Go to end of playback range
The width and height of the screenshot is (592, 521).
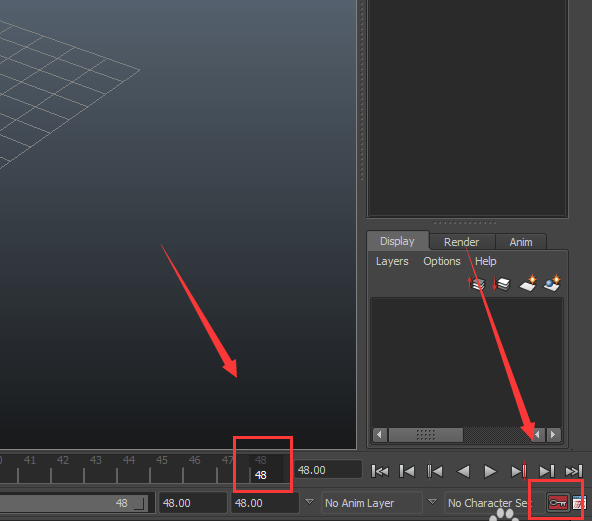tap(574, 471)
